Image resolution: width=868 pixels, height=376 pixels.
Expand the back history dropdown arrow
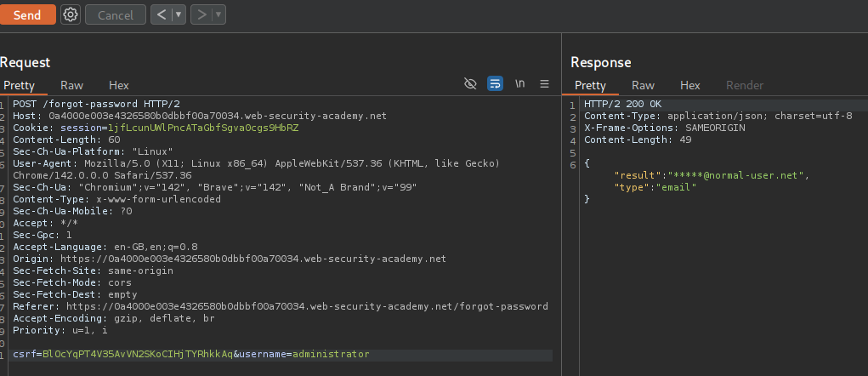point(179,14)
